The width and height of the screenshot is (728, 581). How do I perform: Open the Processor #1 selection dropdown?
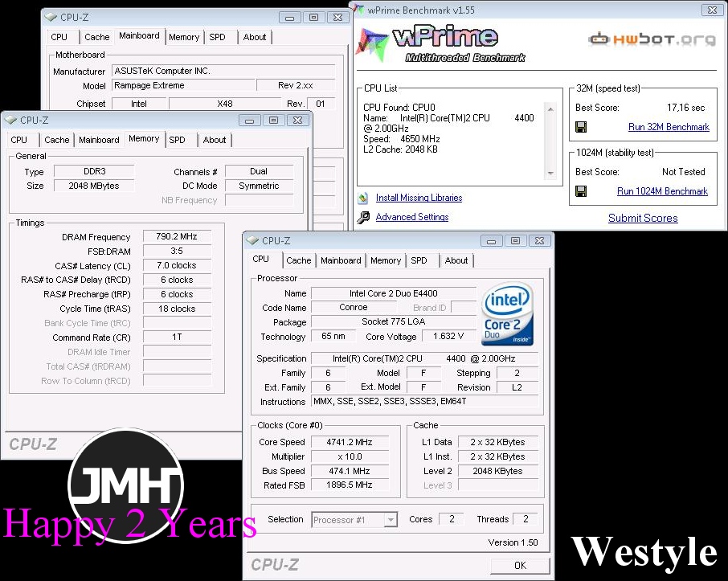tap(391, 520)
